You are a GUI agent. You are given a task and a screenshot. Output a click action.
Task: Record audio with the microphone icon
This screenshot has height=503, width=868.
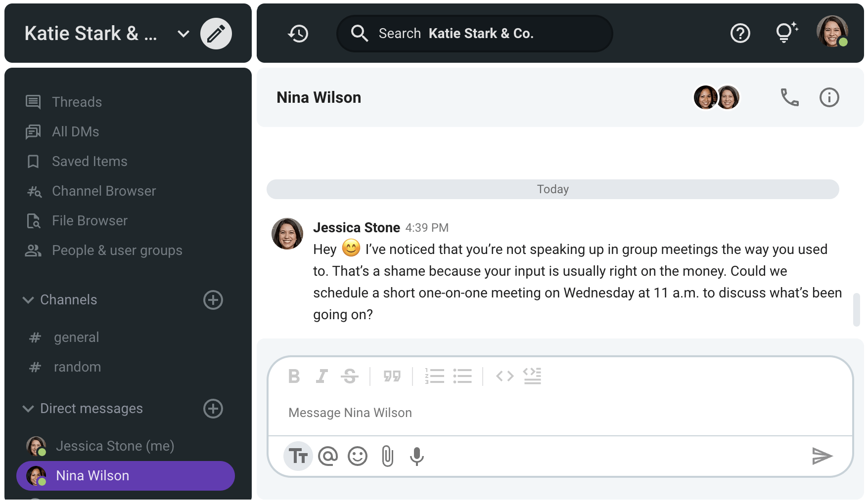417,456
